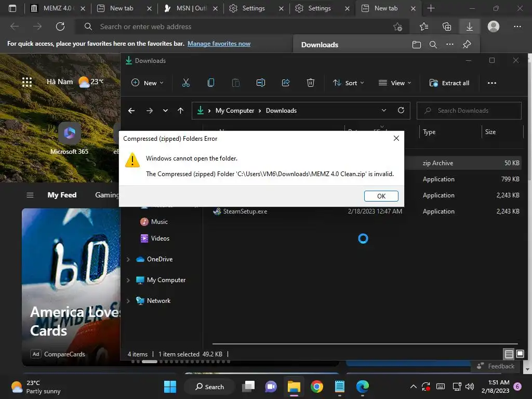The image size is (532, 399).
Task: Open Music folder in navigation pane
Action: pyautogui.click(x=154, y=221)
